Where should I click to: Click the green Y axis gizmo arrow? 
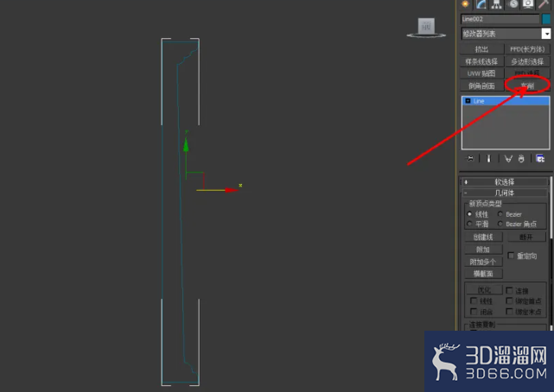pos(186,145)
